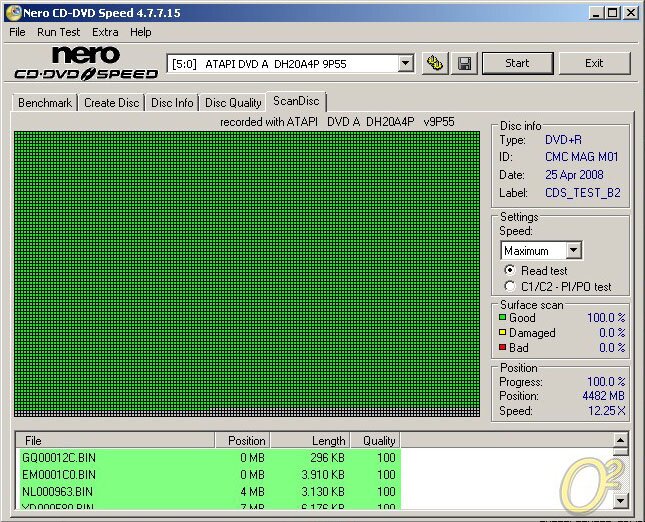Maximize the Nero CD-DVD Speed window
Screen dimensions: 645x522
[x=612, y=13]
